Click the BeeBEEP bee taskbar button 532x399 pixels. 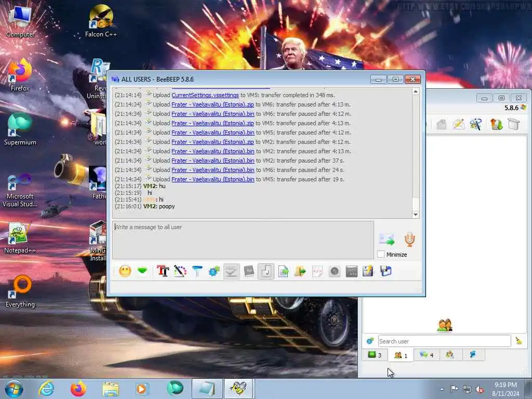(238, 389)
